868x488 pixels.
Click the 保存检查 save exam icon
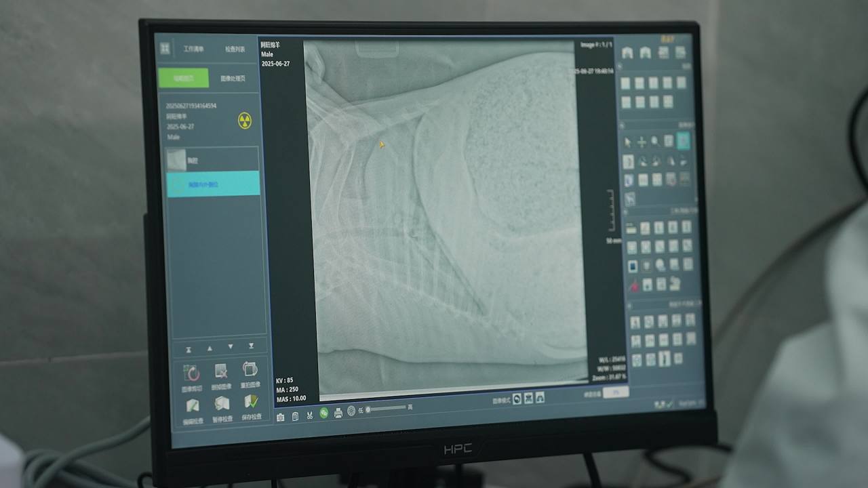coord(251,403)
